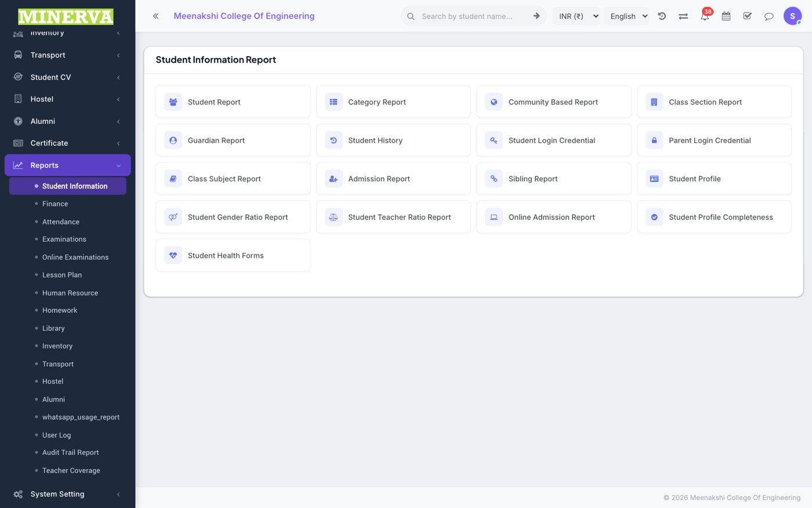The height and width of the screenshot is (508, 812).
Task: Click the Student History clock icon
Action: pyautogui.click(x=333, y=140)
